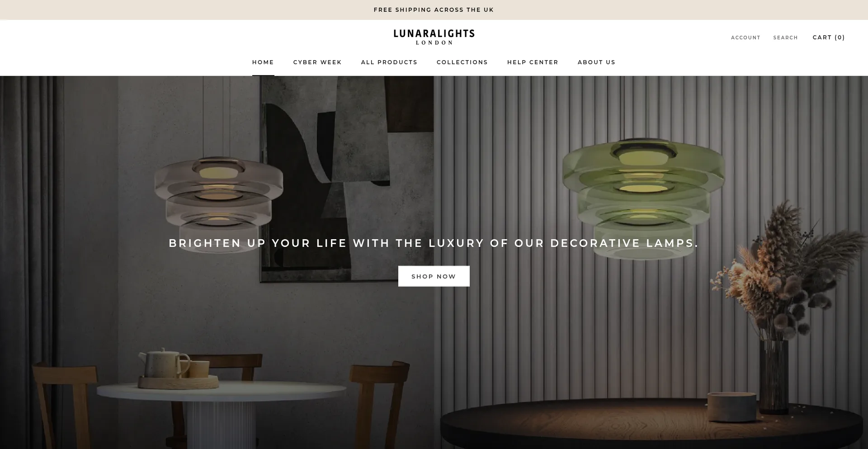Go to the Account page link
The image size is (868, 449).
tap(745, 38)
